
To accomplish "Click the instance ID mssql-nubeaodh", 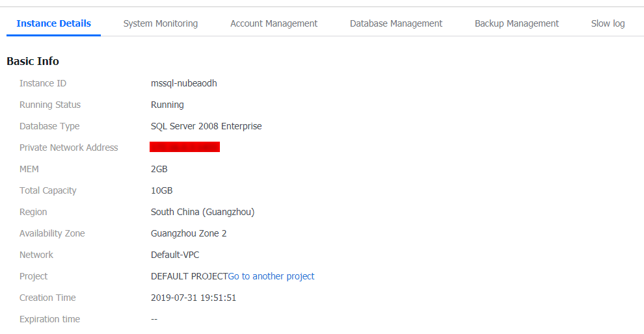I will pos(183,83).
